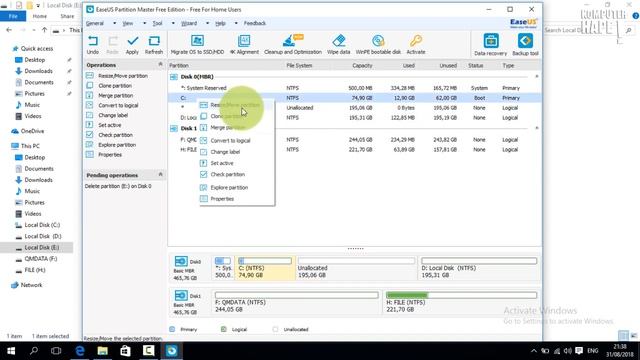
Task: Click Clone partition in Operations panel
Action: [x=115, y=86]
